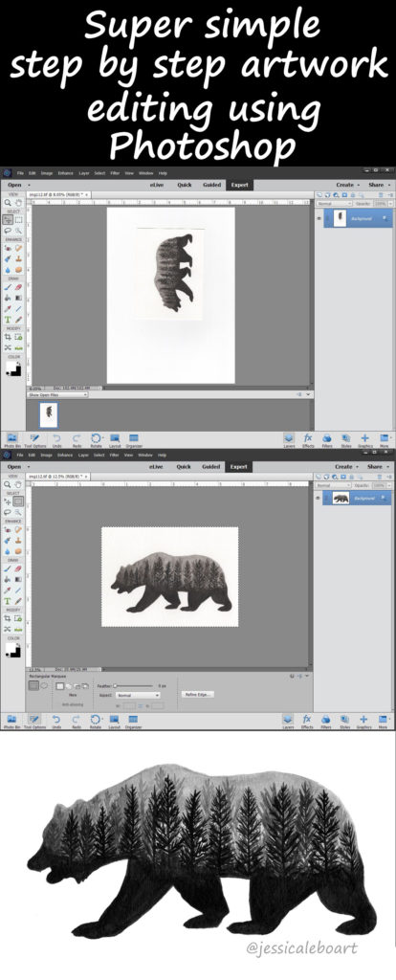Select the Type tool in the lower window toolbox
The width and height of the screenshot is (396, 980).
(x=8, y=601)
